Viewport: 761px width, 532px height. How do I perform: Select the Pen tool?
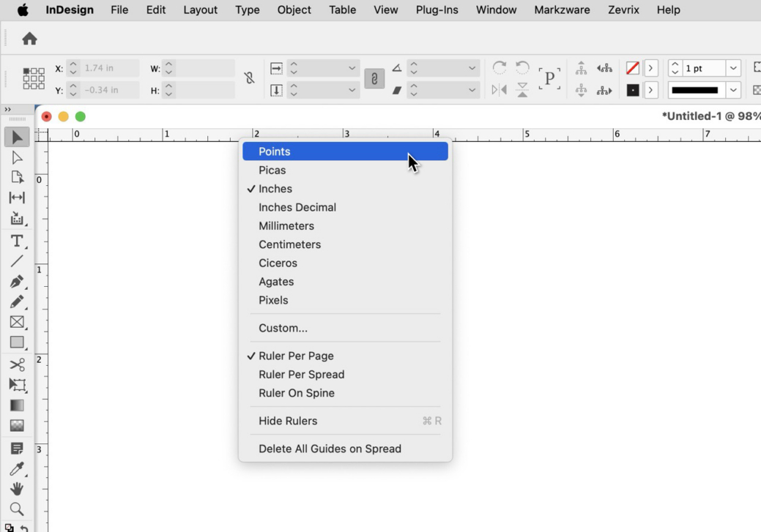tap(17, 282)
